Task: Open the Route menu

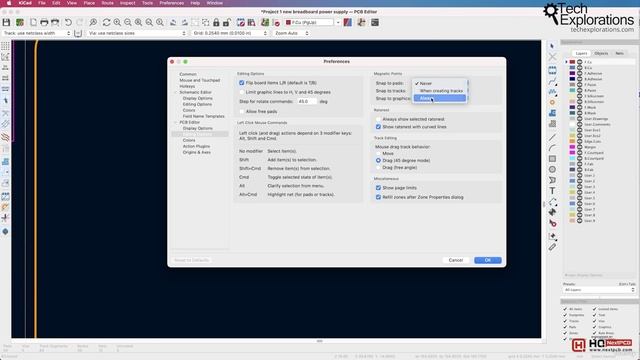Action: pyautogui.click(x=107, y=3)
